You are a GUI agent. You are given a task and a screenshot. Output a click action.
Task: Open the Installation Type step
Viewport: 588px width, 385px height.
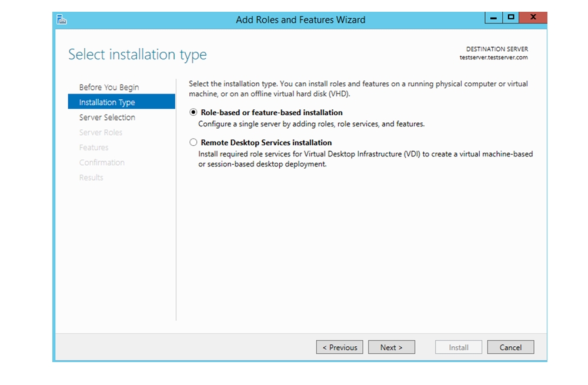(x=107, y=102)
